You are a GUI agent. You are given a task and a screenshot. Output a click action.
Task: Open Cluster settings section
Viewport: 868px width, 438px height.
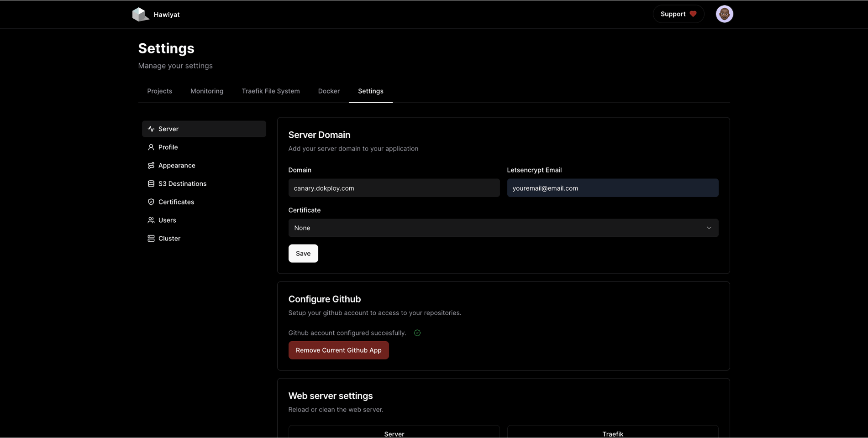click(x=204, y=239)
